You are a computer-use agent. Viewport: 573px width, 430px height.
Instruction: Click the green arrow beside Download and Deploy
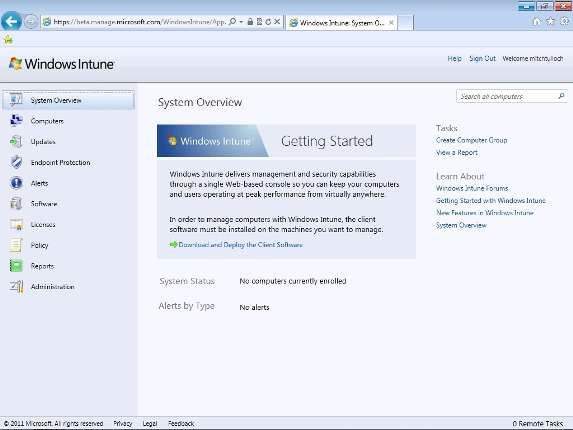click(174, 244)
